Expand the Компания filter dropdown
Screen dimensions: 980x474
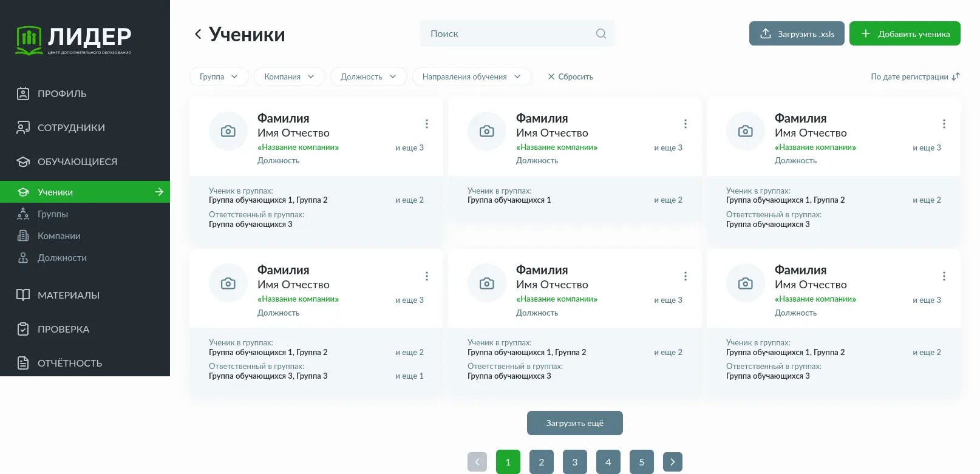click(x=290, y=76)
